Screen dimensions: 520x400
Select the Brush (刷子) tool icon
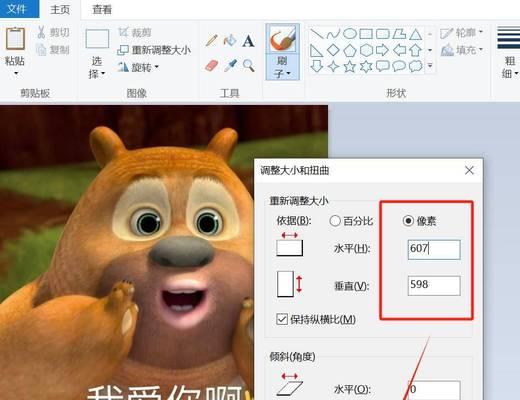(283, 38)
